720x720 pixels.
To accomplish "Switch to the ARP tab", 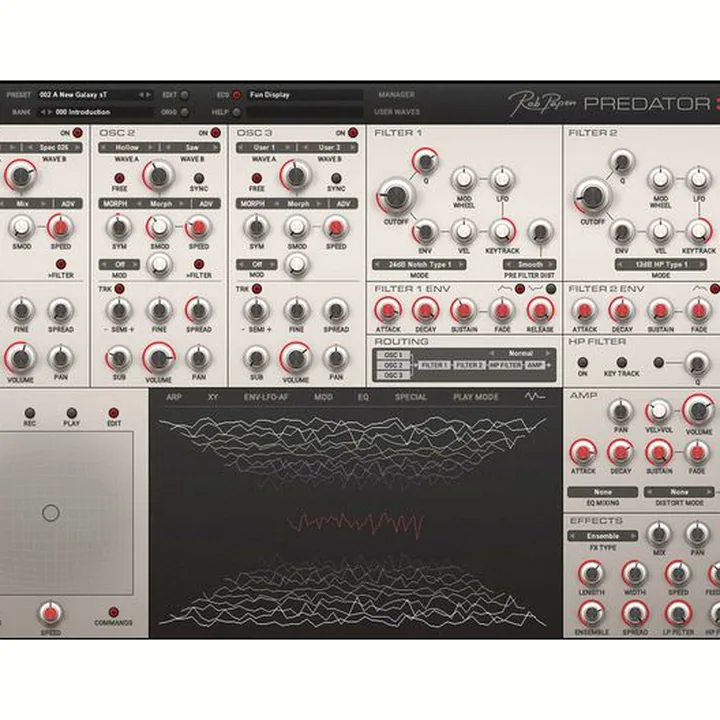I will pyautogui.click(x=174, y=397).
